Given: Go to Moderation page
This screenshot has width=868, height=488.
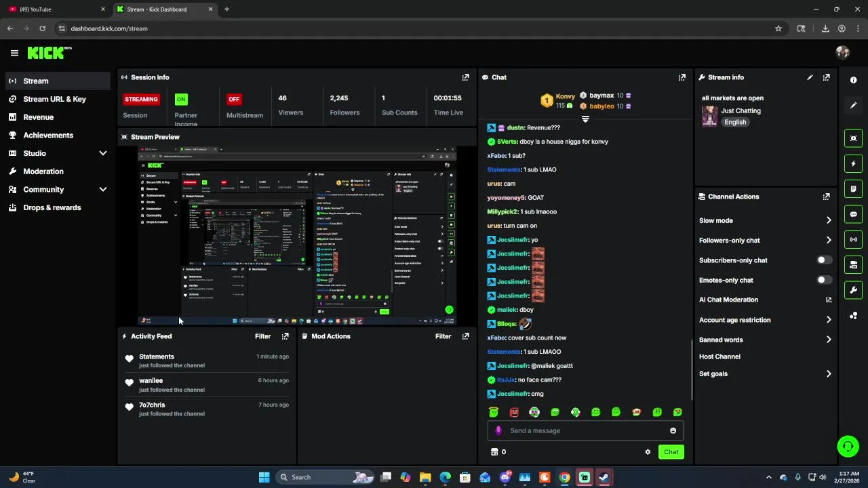Looking at the screenshot, I should [58, 171].
